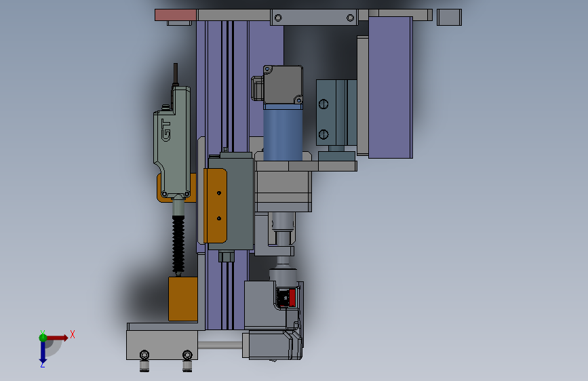Select the dark gray motor cap with corner screws
Image resolution: width=588 pixels, height=381 pixels.
pyautogui.click(x=283, y=85)
